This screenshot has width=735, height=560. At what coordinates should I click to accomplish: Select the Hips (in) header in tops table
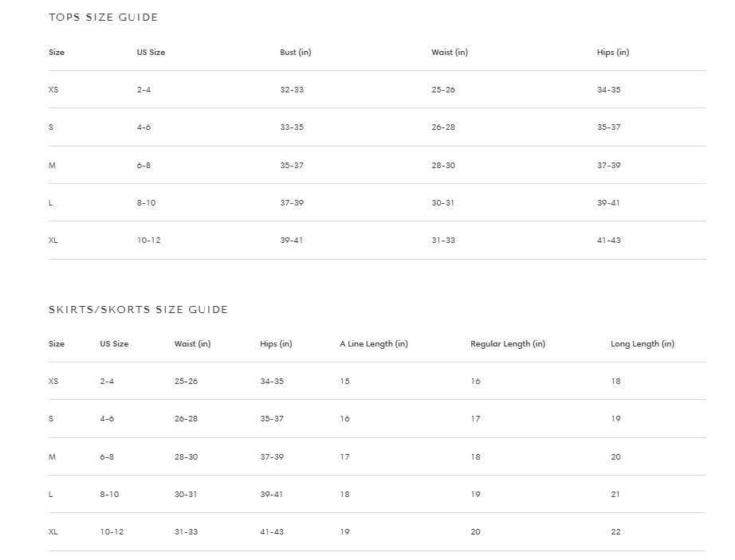[x=612, y=53]
